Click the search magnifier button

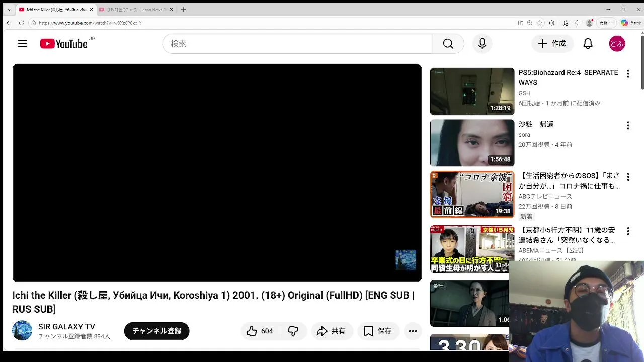448,44
